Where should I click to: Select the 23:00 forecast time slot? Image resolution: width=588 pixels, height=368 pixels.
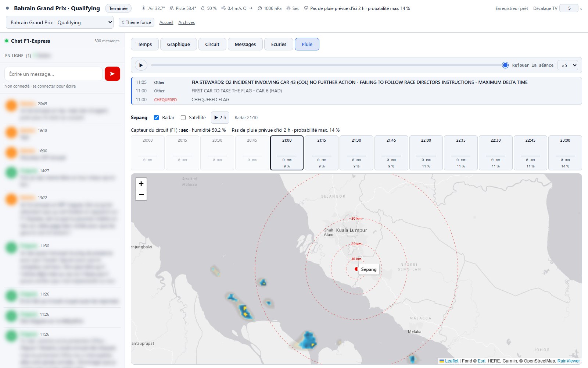565,153
